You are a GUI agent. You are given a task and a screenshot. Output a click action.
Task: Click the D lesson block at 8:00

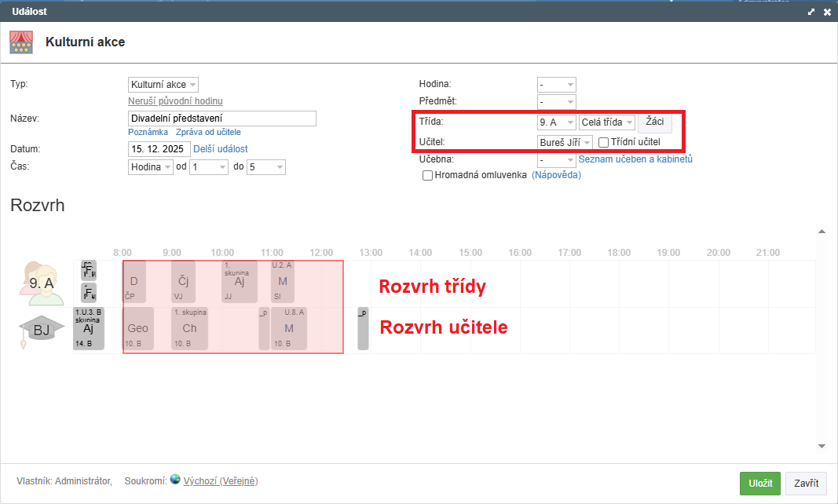tap(134, 282)
